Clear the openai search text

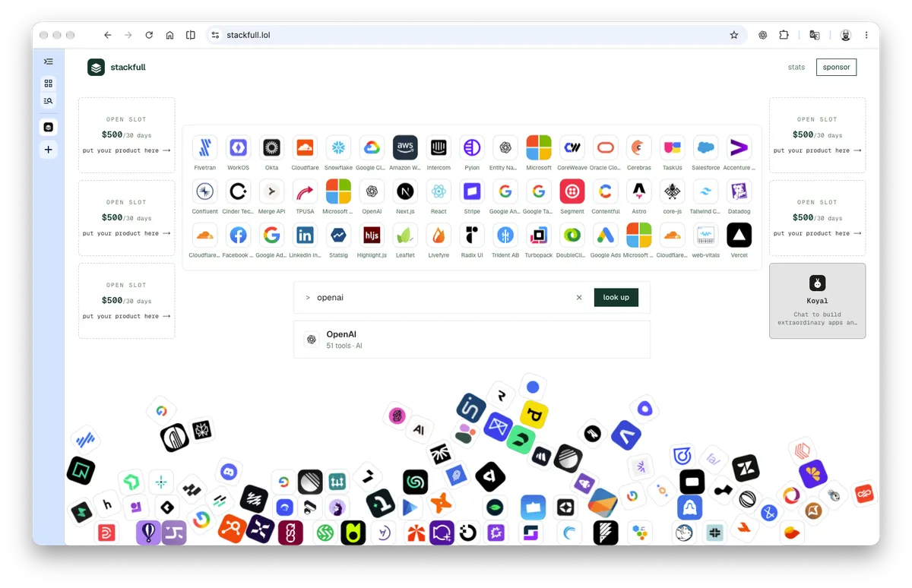point(579,298)
